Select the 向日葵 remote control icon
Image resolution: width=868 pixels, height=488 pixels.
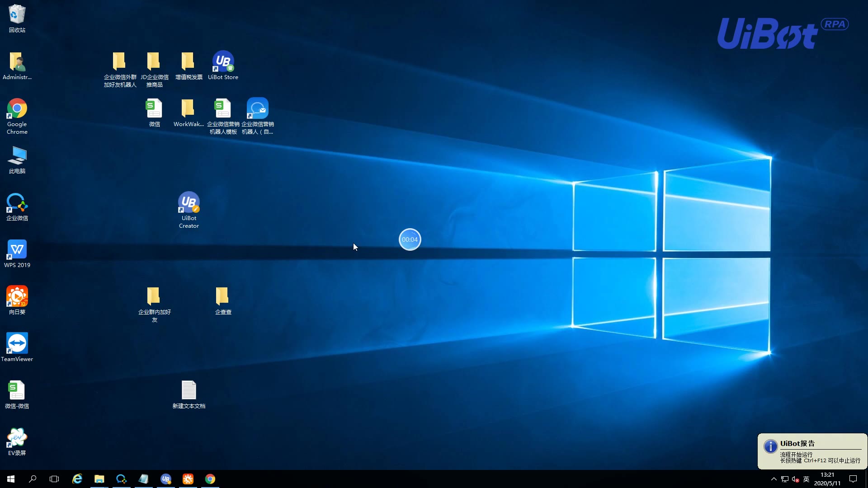17,297
